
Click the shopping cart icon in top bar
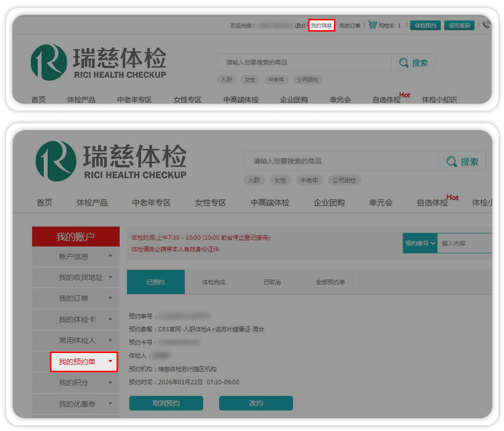(372, 26)
